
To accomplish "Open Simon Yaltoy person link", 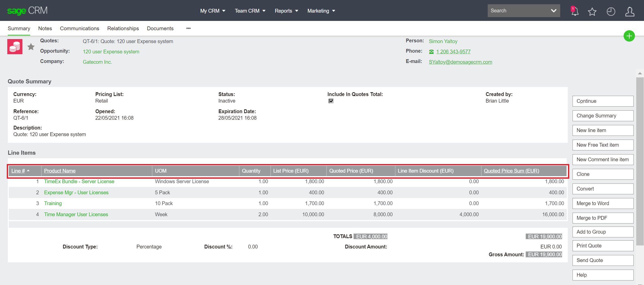I will tap(443, 41).
